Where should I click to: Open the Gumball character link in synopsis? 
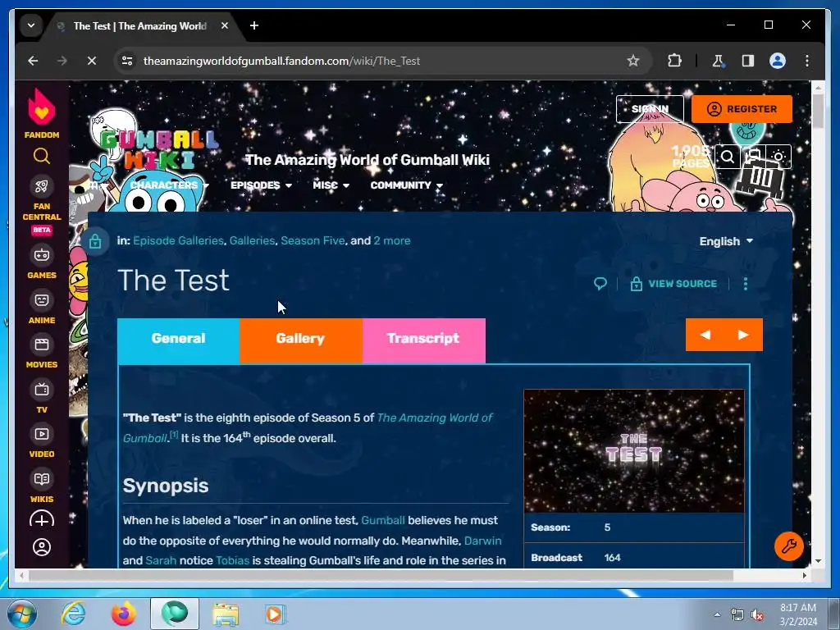point(383,520)
